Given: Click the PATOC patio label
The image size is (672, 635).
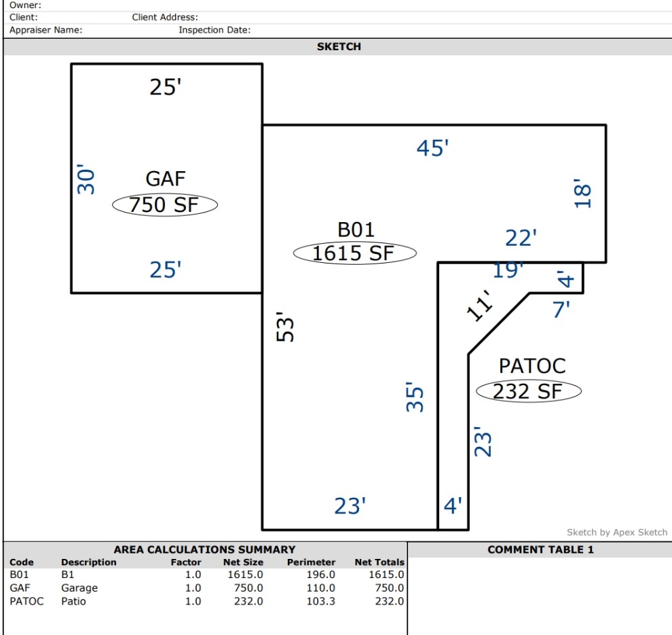Looking at the screenshot, I should pyautogui.click(x=532, y=366).
